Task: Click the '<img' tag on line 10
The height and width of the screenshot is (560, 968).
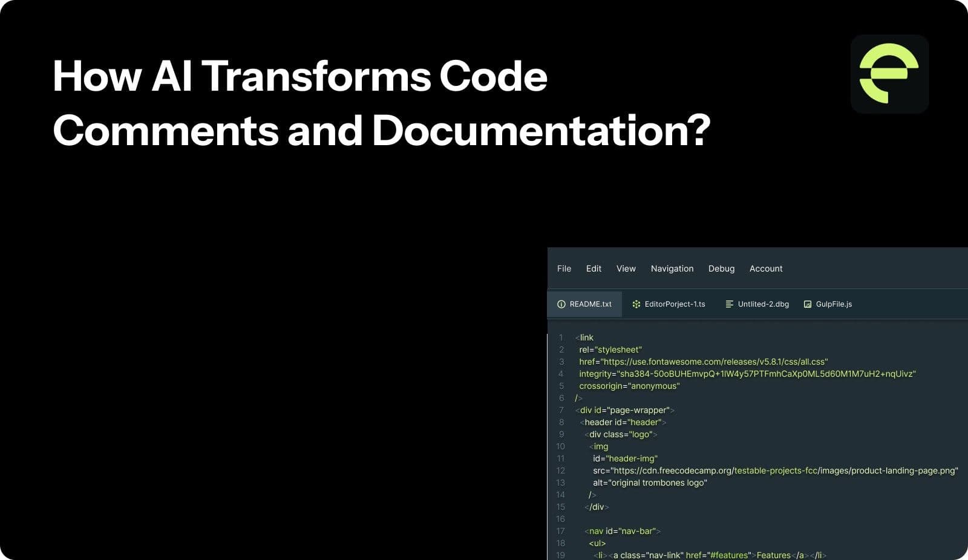Action: point(598,446)
